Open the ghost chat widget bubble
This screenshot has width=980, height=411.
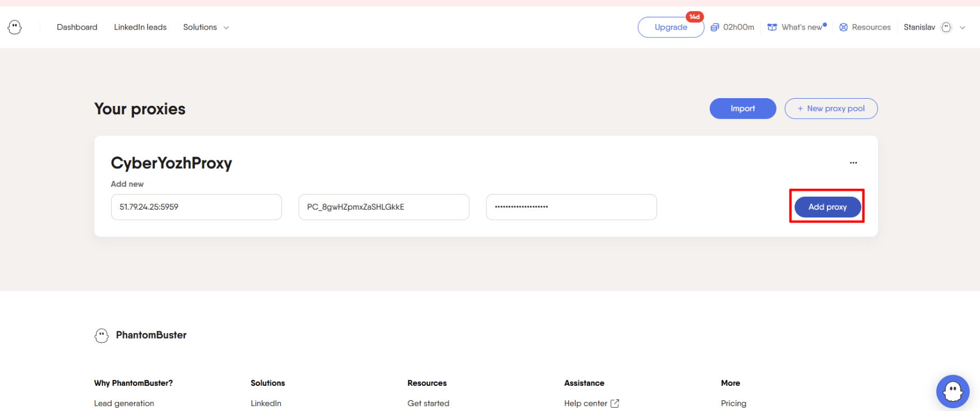[952, 391]
